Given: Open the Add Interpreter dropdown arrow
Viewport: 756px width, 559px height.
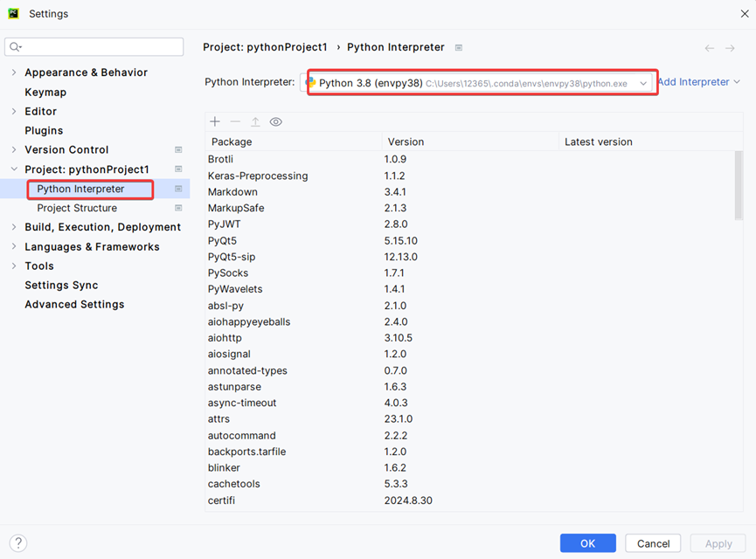Looking at the screenshot, I should (737, 82).
